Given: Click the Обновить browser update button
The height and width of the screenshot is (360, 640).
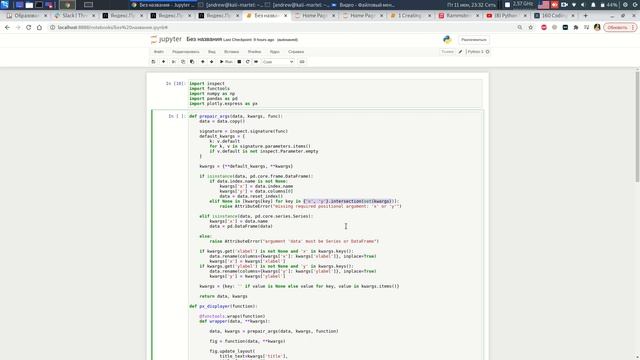Looking at the screenshot, I should (x=620, y=27).
